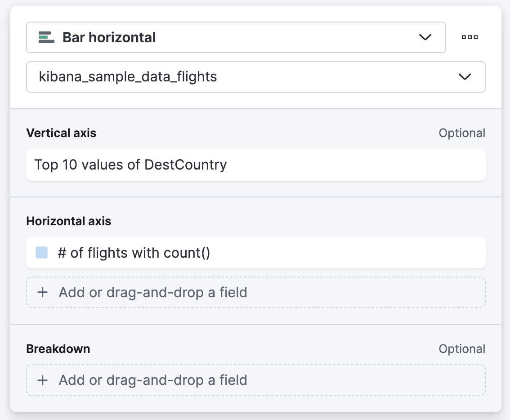Viewport: 510px width, 420px height.
Task: Click the "Horizontal axis" section heading
Action: 68,221
